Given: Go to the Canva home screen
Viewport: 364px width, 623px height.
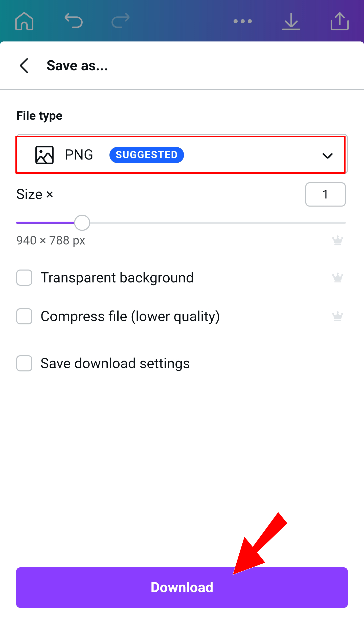Looking at the screenshot, I should click(24, 21).
